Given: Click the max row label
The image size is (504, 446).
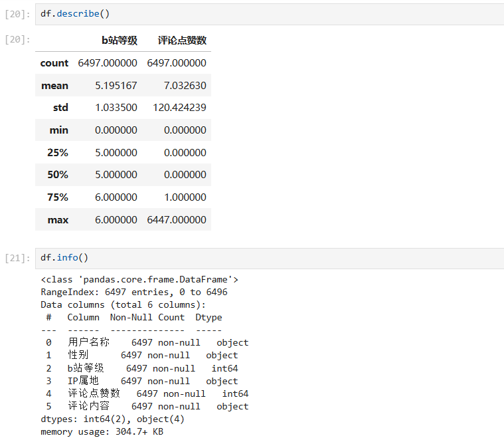Looking at the screenshot, I should (x=58, y=220).
